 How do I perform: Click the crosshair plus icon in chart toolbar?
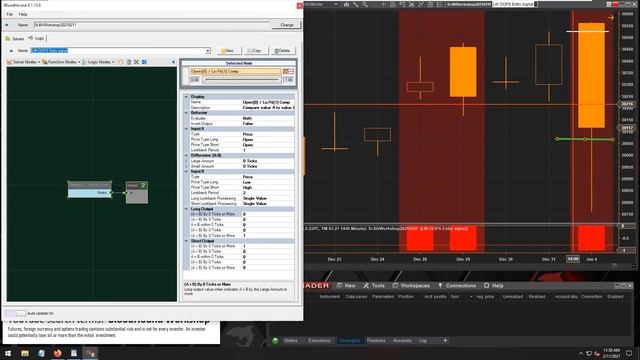[384, 4]
